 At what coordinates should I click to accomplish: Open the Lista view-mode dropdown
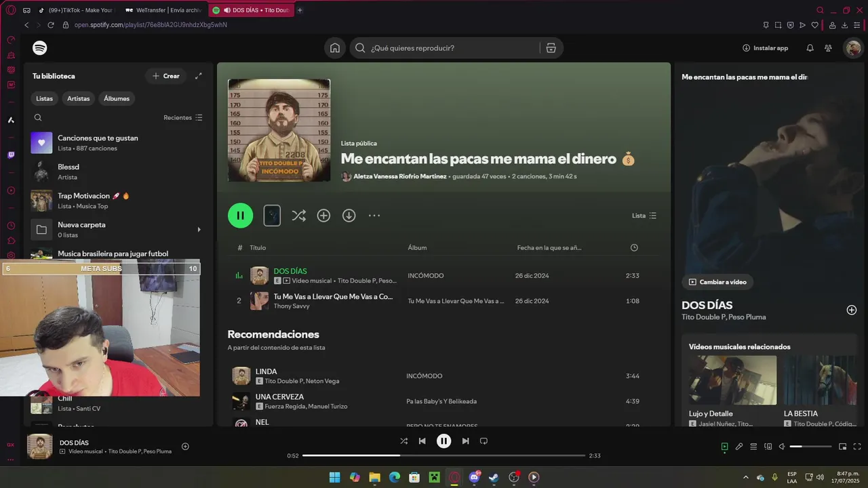point(644,216)
